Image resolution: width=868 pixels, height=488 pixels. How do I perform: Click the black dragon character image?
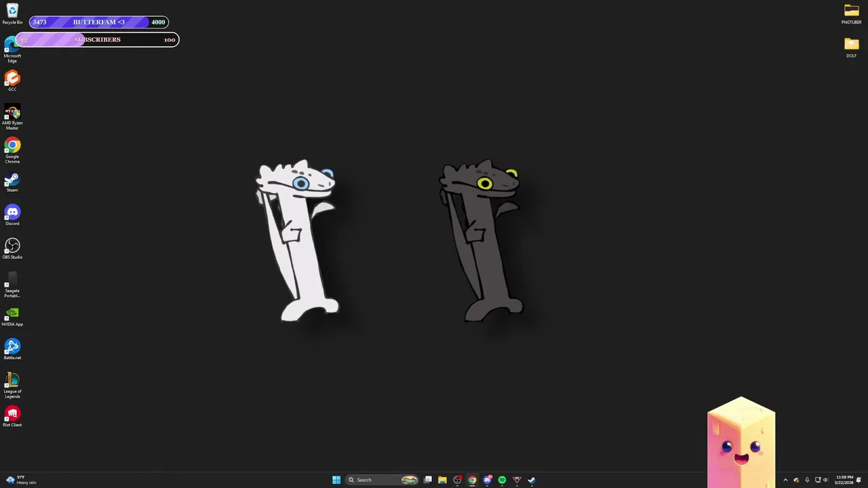tap(481, 241)
